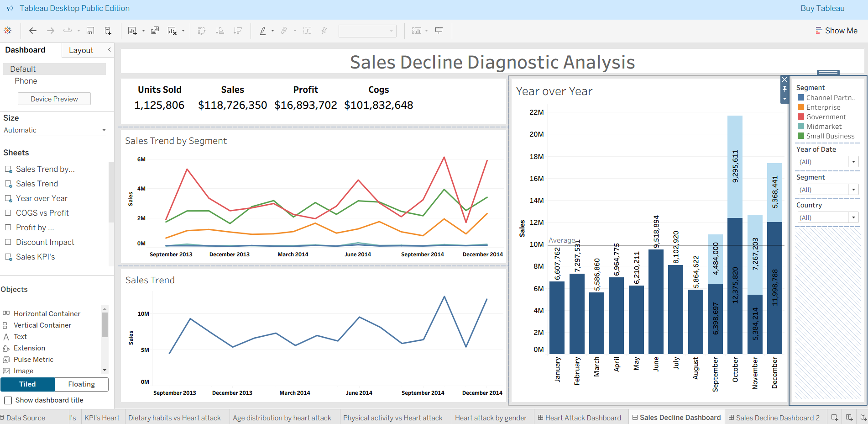
Task: Open the Highlight dropdown arrow
Action: [x=273, y=31]
